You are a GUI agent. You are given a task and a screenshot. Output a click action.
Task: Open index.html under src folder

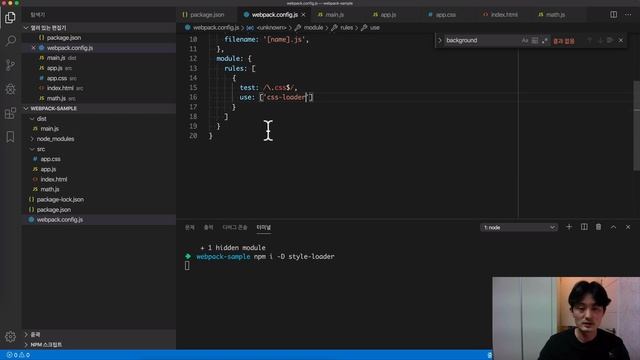coord(53,180)
